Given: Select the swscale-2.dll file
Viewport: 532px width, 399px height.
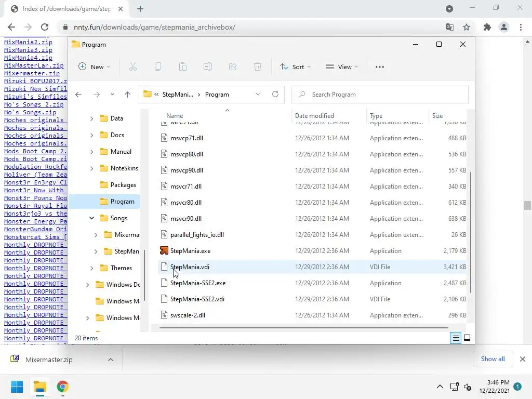Looking at the screenshot, I should [x=312, y=315].
